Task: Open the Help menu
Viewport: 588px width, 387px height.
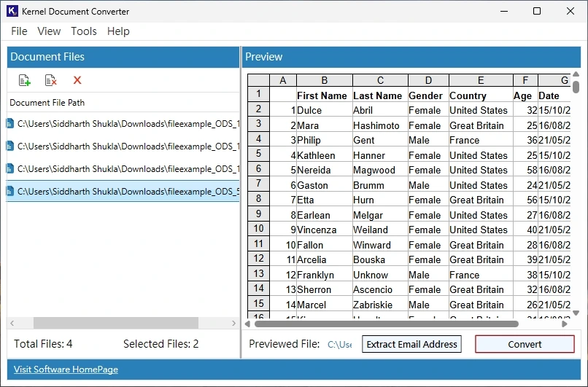Action: (118, 31)
